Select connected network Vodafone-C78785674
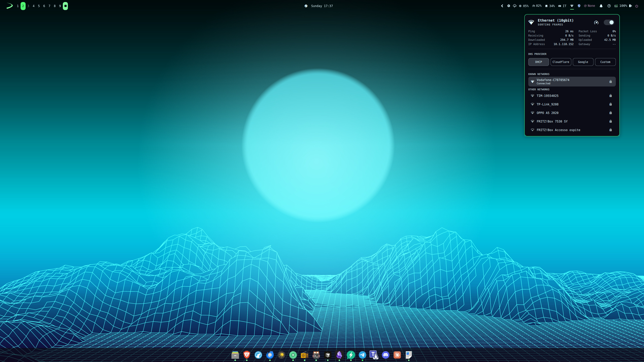644x362 pixels. (572, 81)
